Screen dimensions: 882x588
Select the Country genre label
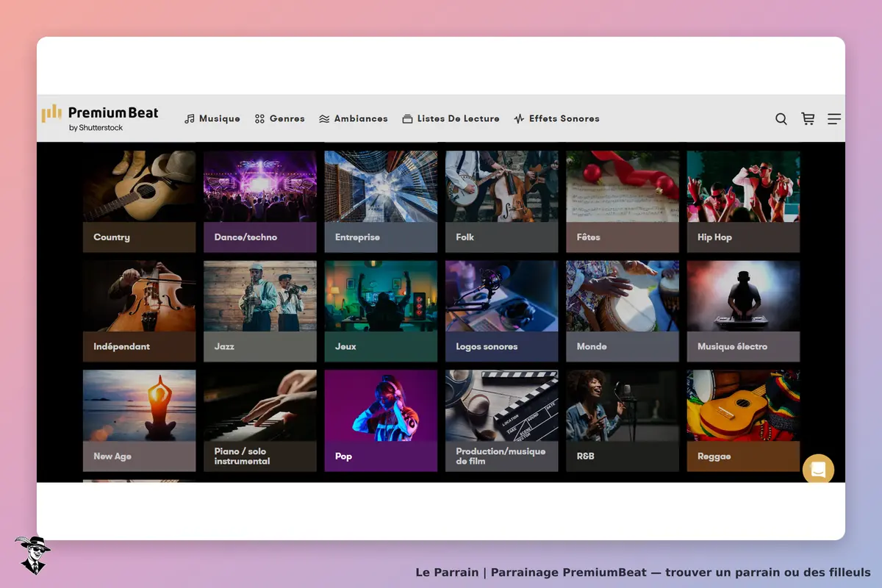pyautogui.click(x=112, y=237)
